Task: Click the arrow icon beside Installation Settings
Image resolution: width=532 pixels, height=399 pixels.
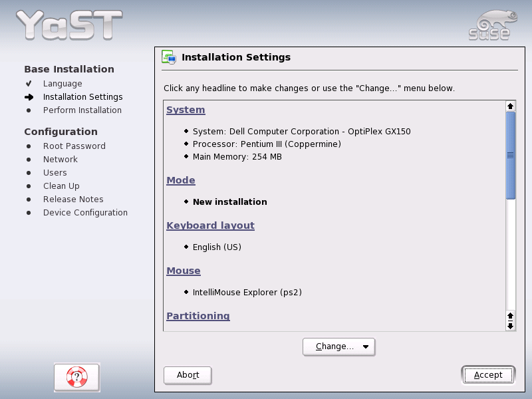Action: tap(27, 96)
